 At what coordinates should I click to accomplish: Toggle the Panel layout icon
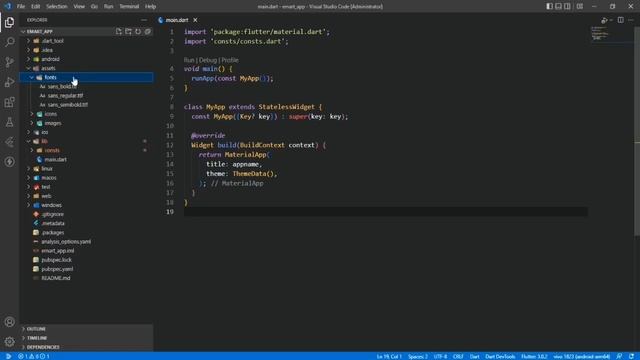[x=558, y=6]
